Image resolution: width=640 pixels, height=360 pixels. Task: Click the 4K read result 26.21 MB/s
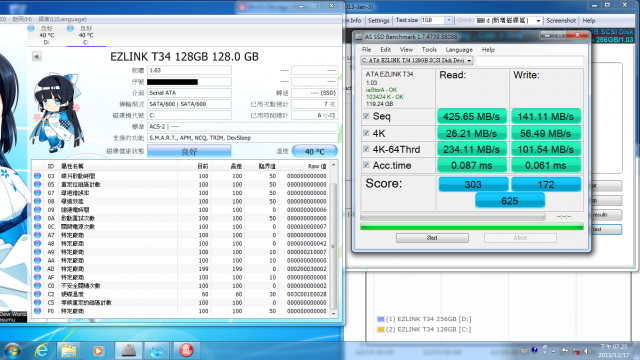pyautogui.click(x=472, y=133)
